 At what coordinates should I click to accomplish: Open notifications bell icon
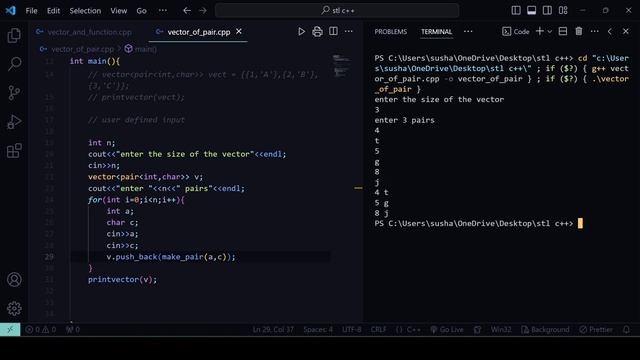(x=626, y=329)
